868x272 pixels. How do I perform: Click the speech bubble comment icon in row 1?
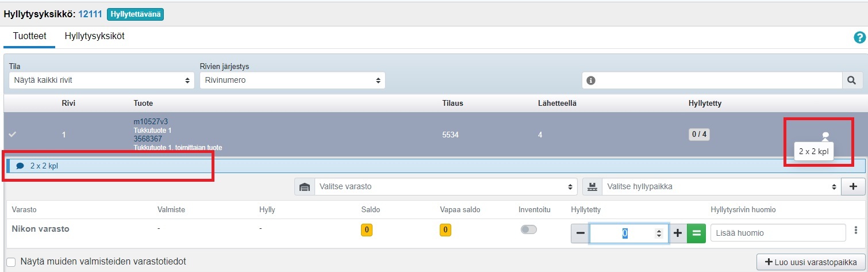825,135
